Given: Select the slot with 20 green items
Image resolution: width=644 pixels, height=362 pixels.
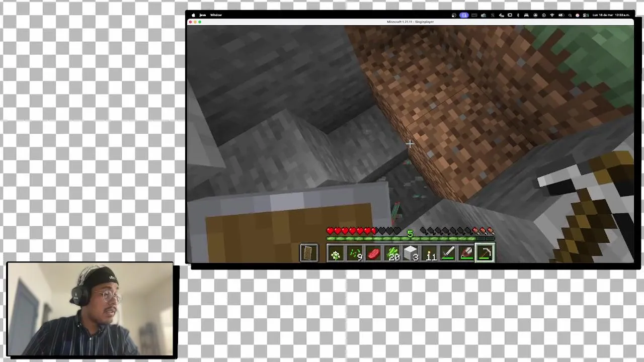Looking at the screenshot, I should click(x=392, y=253).
